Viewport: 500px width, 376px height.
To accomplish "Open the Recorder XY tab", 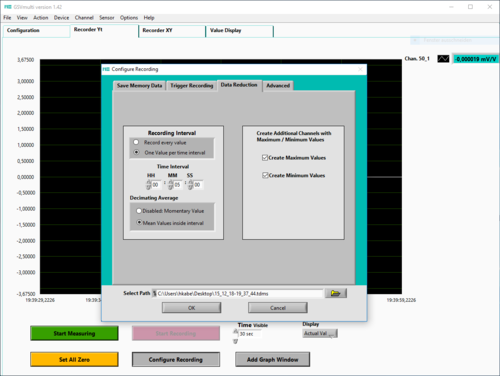I will [172, 31].
